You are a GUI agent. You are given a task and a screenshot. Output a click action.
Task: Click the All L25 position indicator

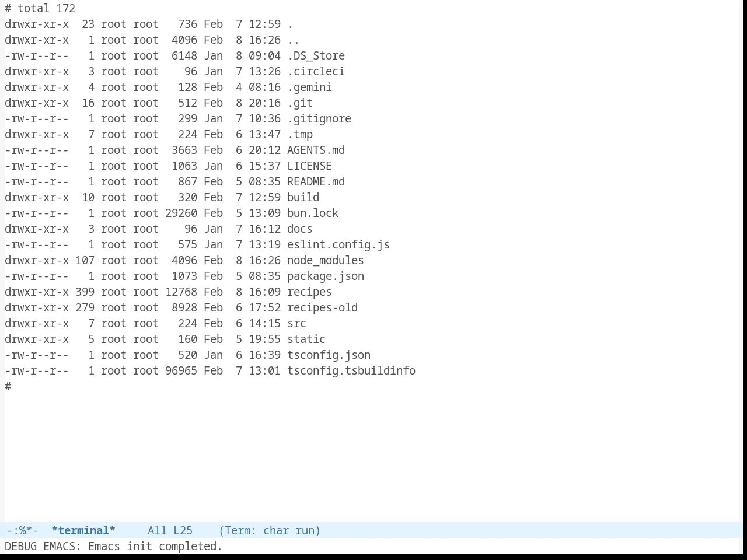click(x=170, y=530)
